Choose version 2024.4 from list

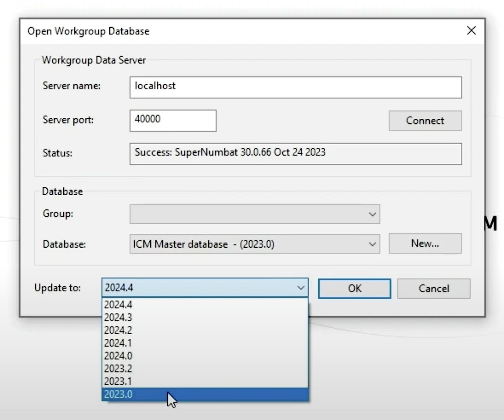click(x=205, y=305)
